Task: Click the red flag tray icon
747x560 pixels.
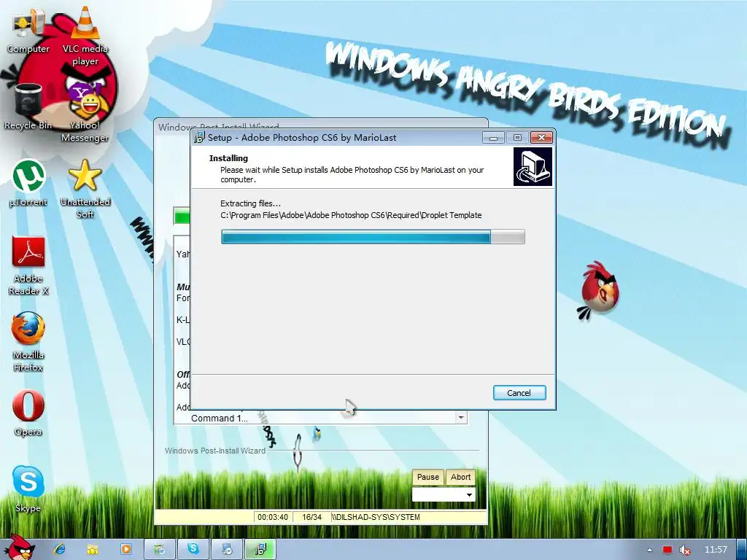Action: (667, 550)
